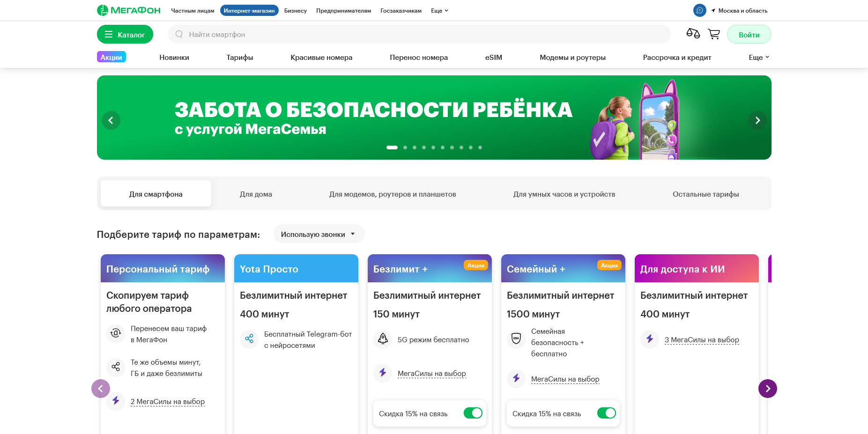868x434 pixels.
Task: Click the lightning icon by 3 МегаСилы на выбор
Action: (x=650, y=339)
